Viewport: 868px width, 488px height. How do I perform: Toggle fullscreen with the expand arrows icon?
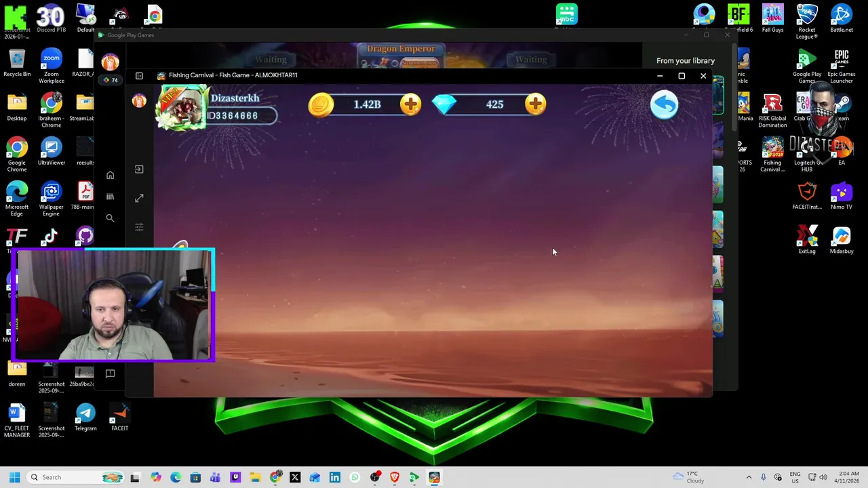[x=139, y=198]
